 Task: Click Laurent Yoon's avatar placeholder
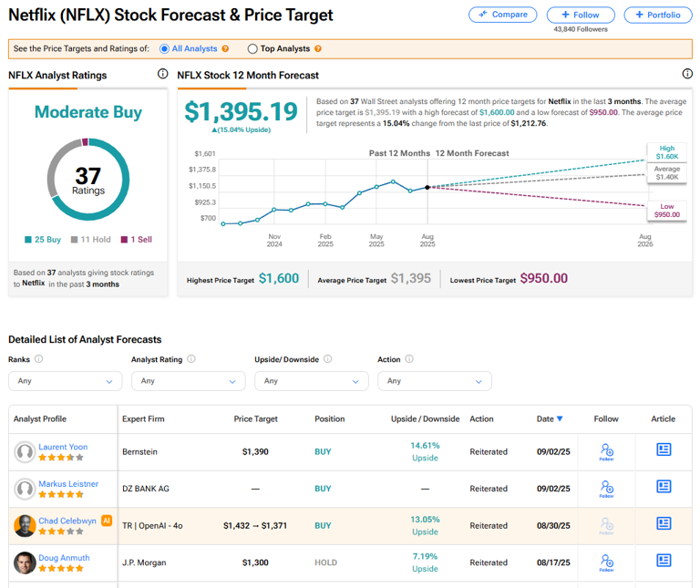click(x=25, y=452)
